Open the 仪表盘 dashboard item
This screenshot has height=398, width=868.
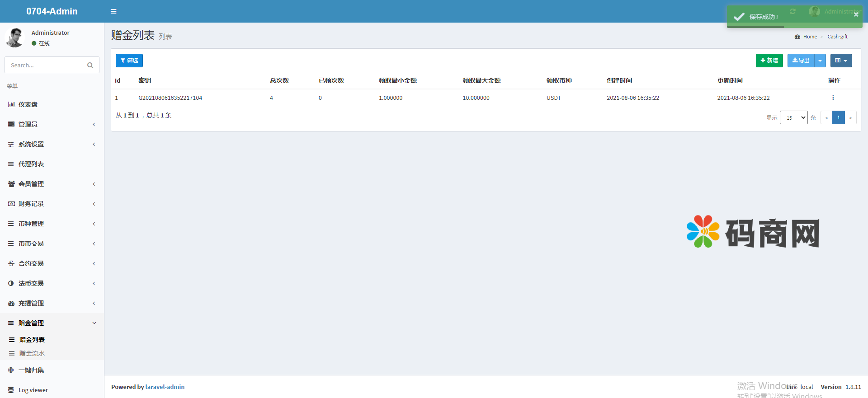point(28,104)
